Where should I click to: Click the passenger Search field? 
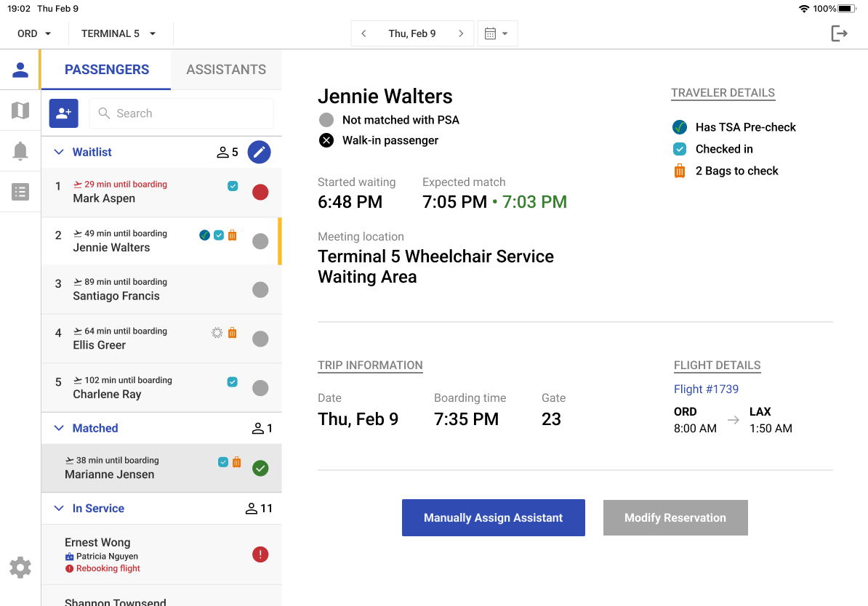tap(182, 113)
